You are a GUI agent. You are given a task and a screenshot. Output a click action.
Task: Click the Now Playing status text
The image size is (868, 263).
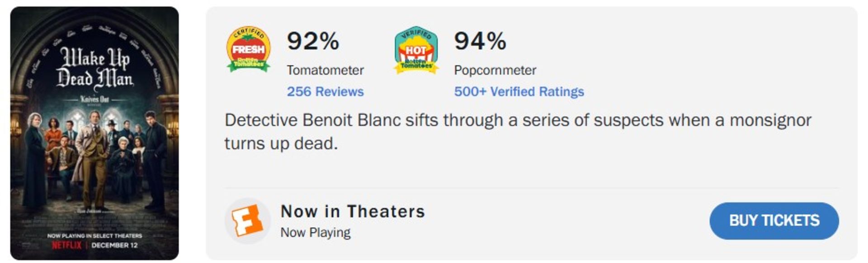(315, 232)
